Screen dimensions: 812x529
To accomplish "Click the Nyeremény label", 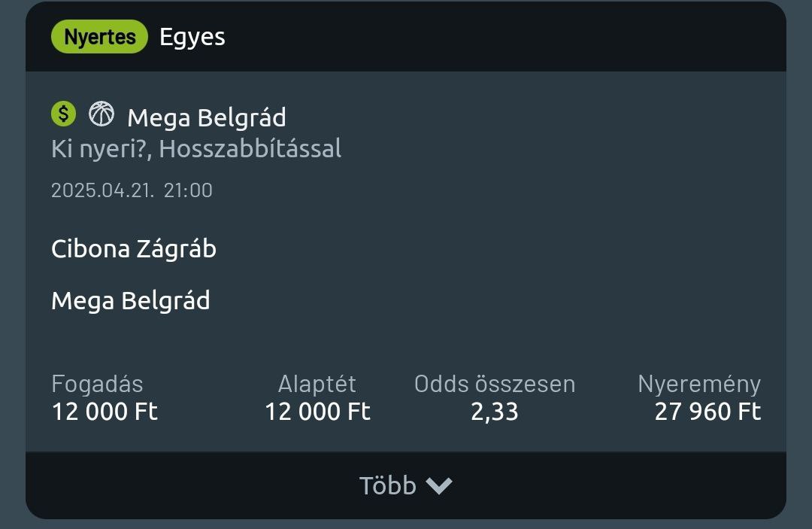I will pyautogui.click(x=699, y=384).
